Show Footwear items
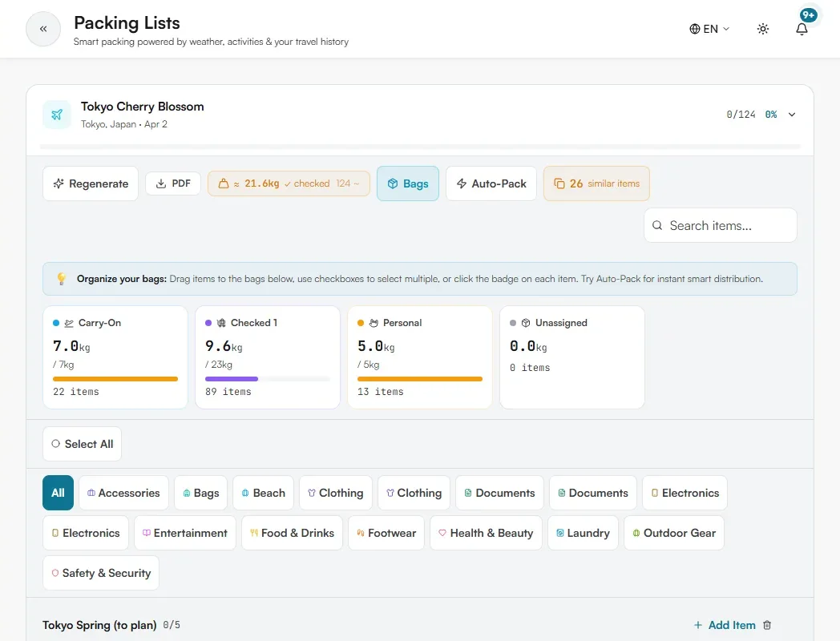840x641 pixels. [x=386, y=533]
